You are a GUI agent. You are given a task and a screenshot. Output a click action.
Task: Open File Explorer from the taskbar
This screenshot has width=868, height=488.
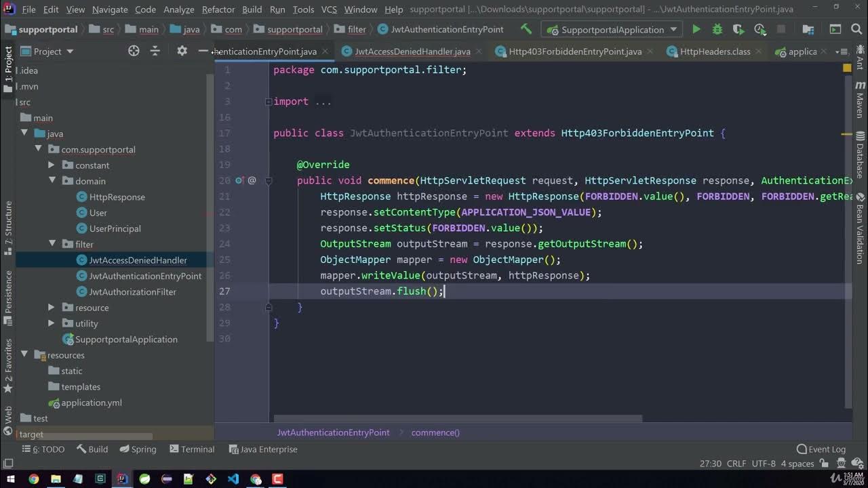[x=56, y=479]
